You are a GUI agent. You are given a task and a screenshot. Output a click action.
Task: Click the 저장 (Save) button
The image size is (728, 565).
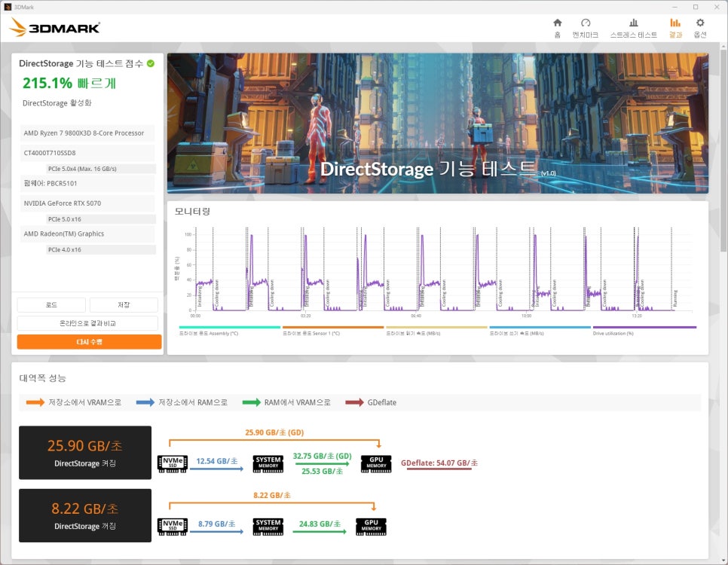click(124, 305)
